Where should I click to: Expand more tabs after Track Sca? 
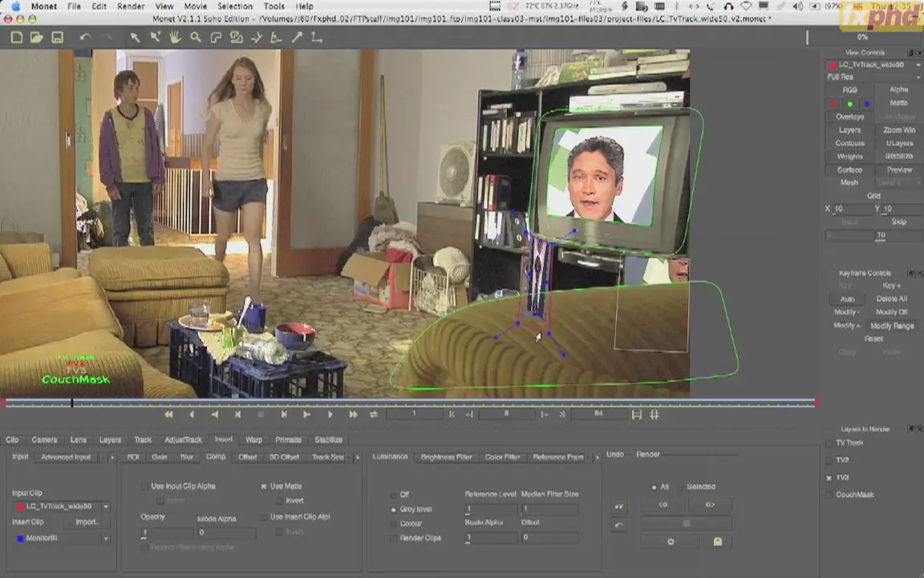point(357,457)
